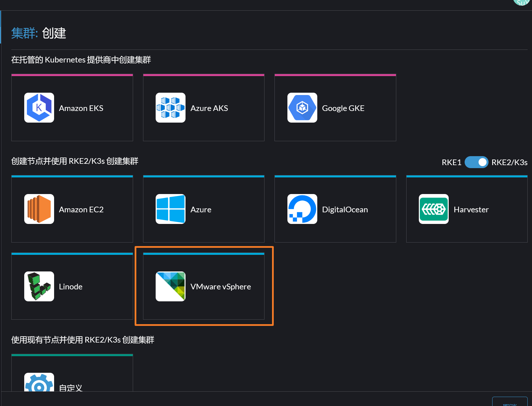Click the VMware vSphere logo icon

pyautogui.click(x=171, y=286)
